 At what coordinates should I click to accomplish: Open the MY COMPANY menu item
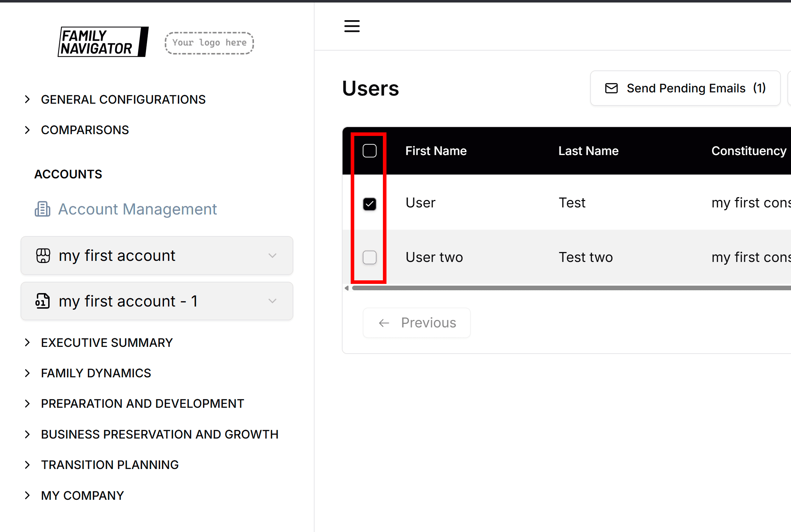pos(82,495)
